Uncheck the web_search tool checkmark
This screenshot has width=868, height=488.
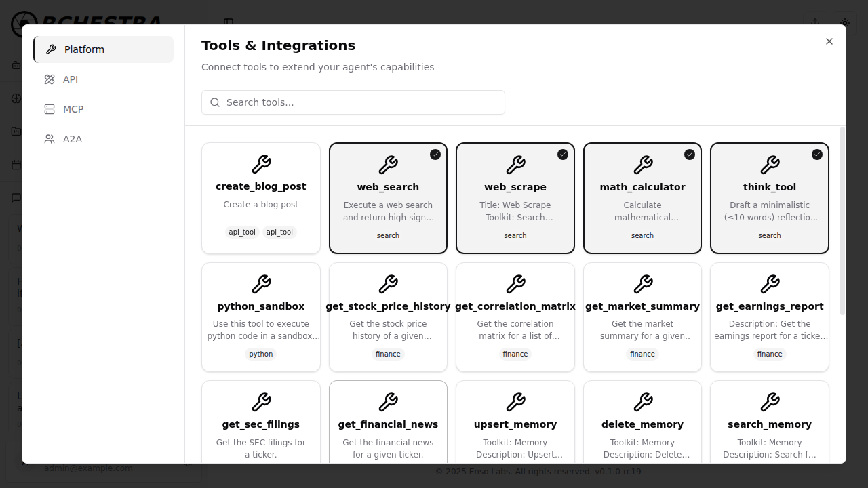click(435, 155)
